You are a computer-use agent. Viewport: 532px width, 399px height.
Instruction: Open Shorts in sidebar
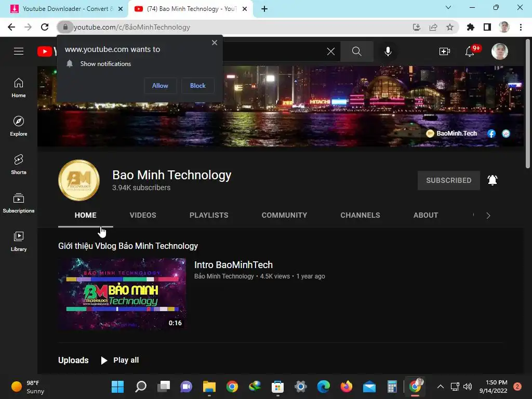point(19,165)
